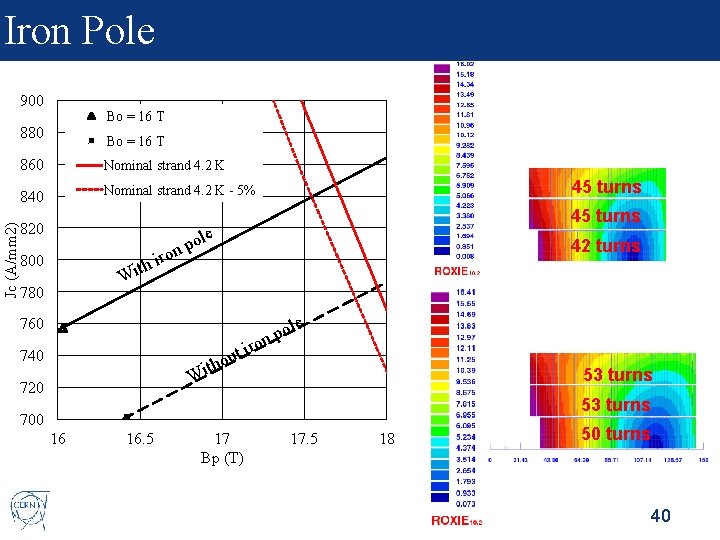Pick the darkest blue swatch in the lower ROXIE scale
Image resolution: width=720 pixels, height=540 pixels.
click(x=439, y=497)
